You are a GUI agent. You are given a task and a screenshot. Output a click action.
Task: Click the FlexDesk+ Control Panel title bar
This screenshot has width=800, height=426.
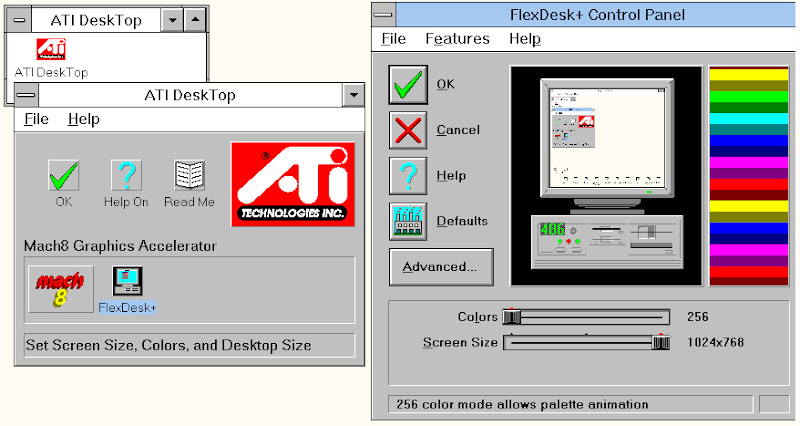(596, 15)
